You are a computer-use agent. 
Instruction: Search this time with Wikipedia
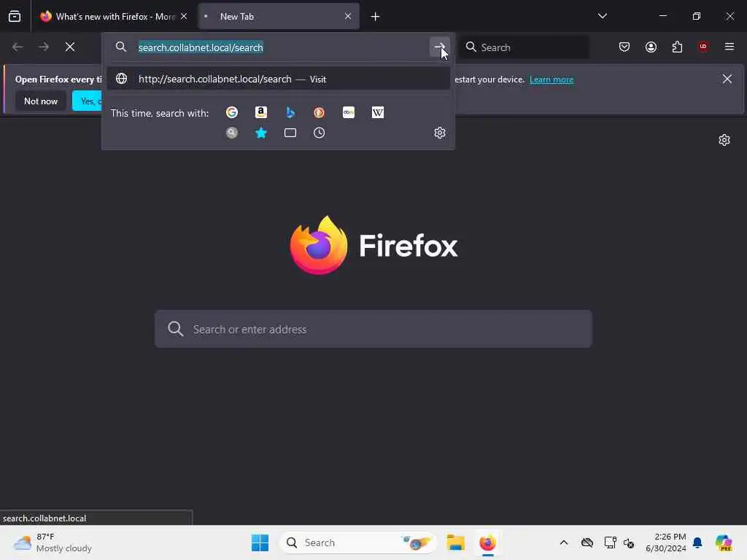[x=378, y=112]
